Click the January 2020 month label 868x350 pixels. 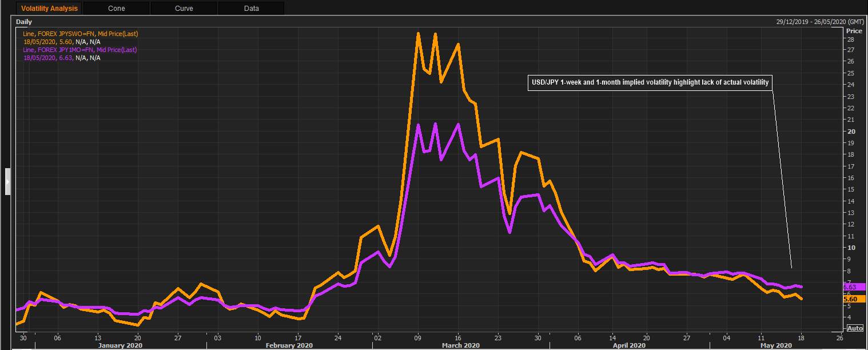coord(120,345)
